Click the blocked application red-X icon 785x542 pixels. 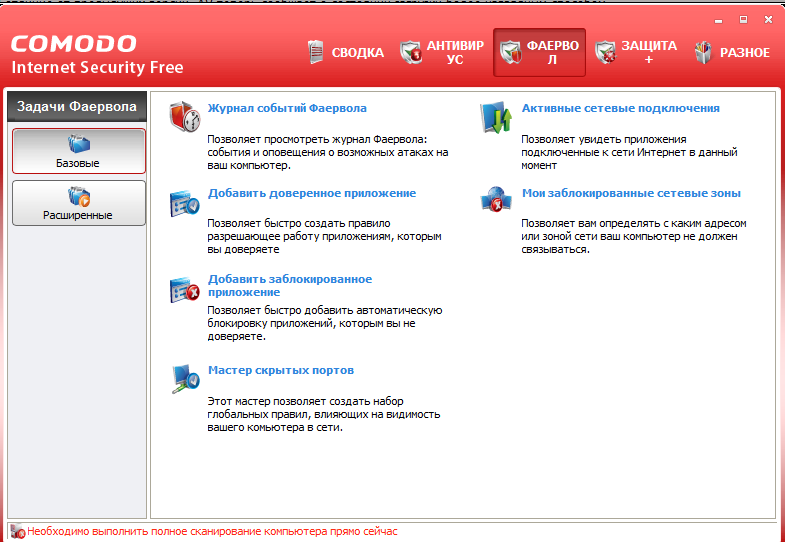tap(185, 289)
